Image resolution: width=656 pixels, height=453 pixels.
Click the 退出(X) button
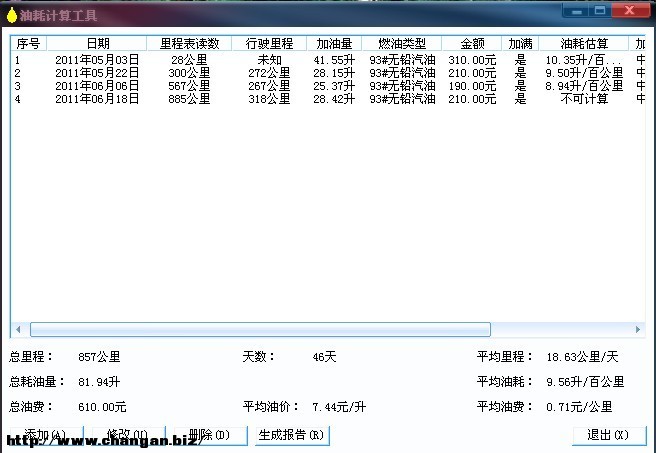coord(608,435)
